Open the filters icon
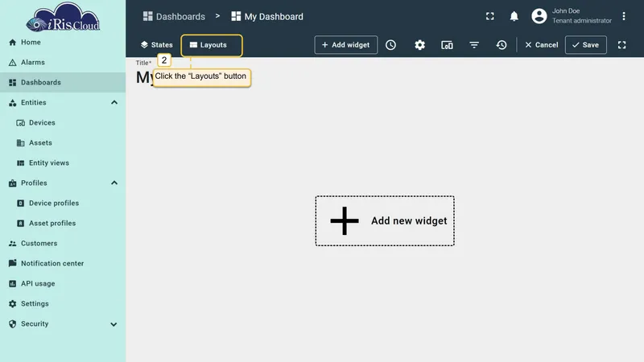644x362 pixels. click(474, 45)
